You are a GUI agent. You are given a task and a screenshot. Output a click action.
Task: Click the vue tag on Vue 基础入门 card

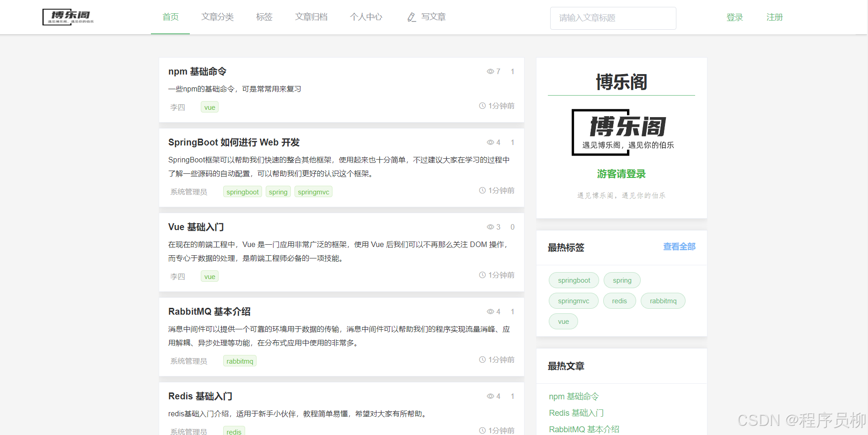click(x=209, y=276)
